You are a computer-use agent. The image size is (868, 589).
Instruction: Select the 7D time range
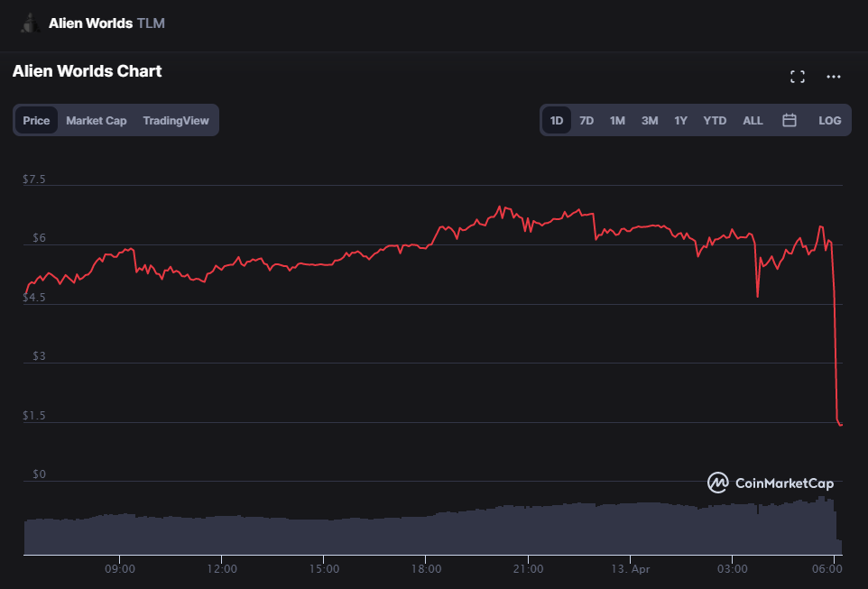(x=586, y=120)
